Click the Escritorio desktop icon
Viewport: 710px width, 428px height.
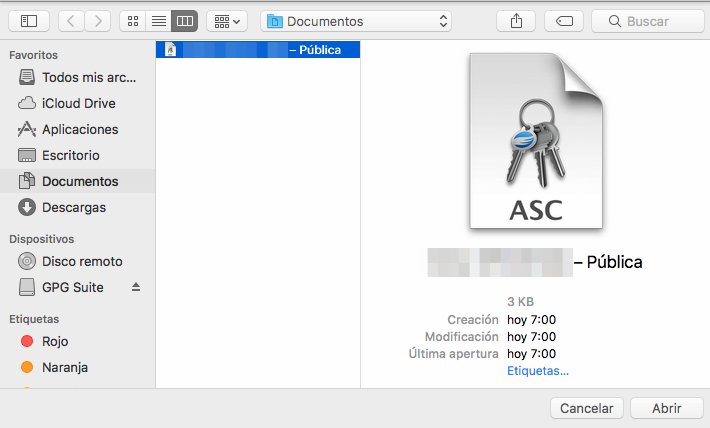pyautogui.click(x=27, y=155)
